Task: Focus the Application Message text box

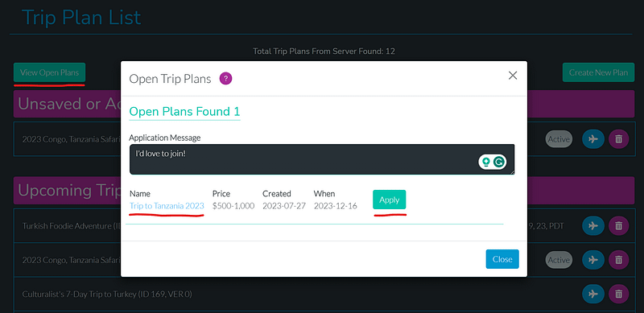Action: tap(322, 159)
